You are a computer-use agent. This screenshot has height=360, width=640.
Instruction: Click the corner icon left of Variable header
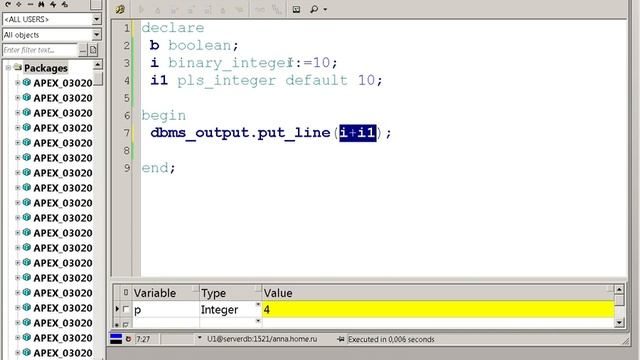[x=125, y=292]
